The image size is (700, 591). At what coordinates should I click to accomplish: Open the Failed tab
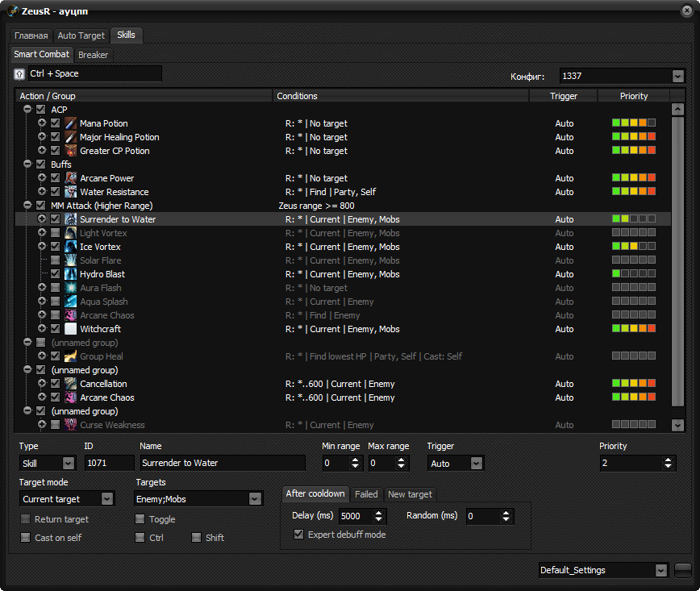366,494
